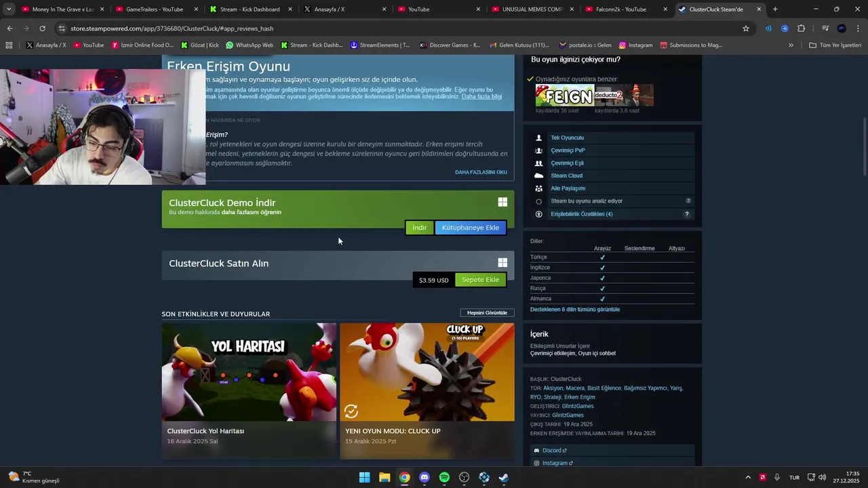868x488 pixels.
Task: Bookmark this page with star icon
Action: pos(746,28)
